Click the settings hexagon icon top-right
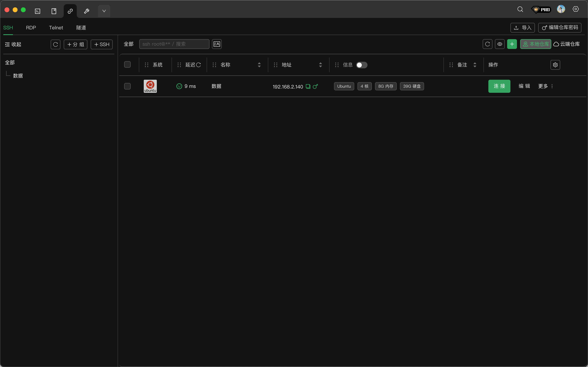Image resolution: width=588 pixels, height=367 pixels. click(x=575, y=9)
